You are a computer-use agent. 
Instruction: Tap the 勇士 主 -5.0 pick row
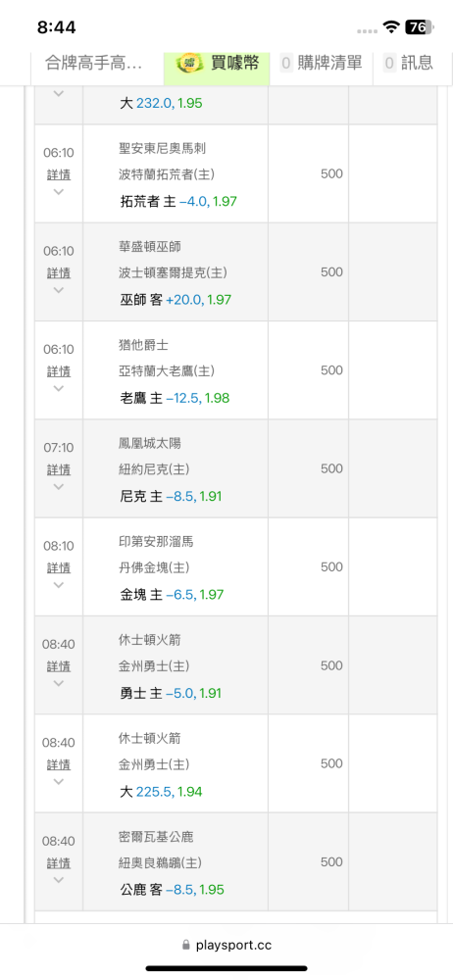[171, 693]
